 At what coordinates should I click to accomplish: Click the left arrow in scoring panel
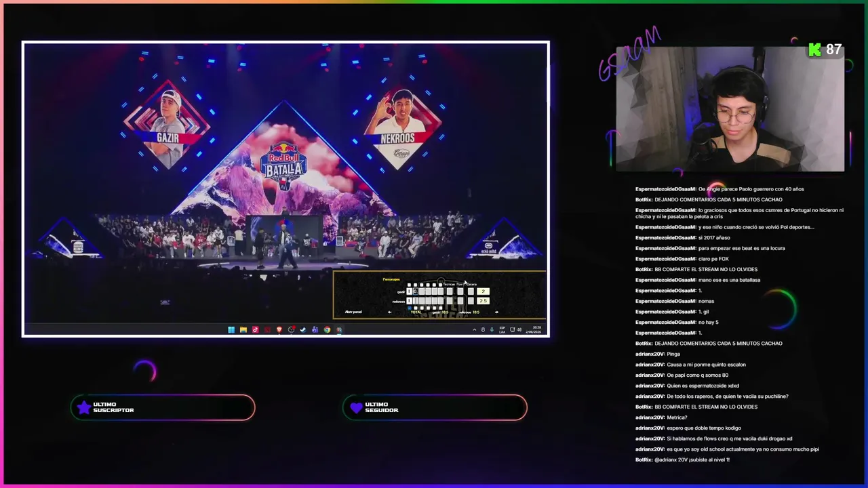[389, 312]
